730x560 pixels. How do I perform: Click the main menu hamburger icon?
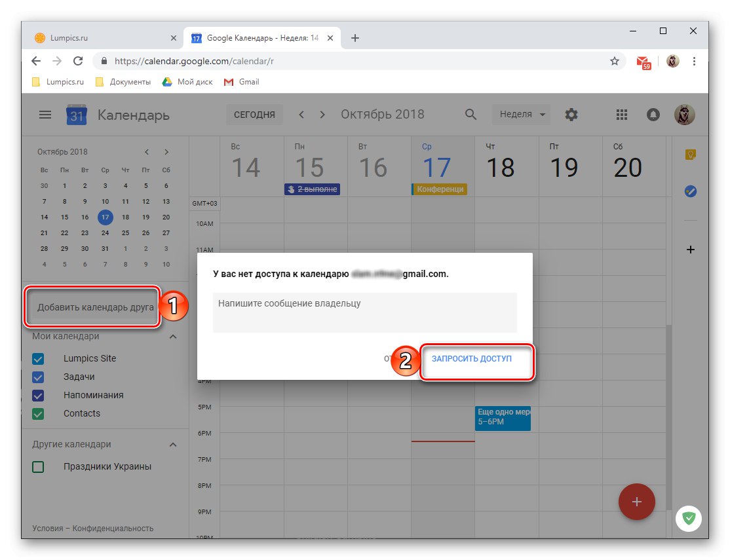pos(45,114)
